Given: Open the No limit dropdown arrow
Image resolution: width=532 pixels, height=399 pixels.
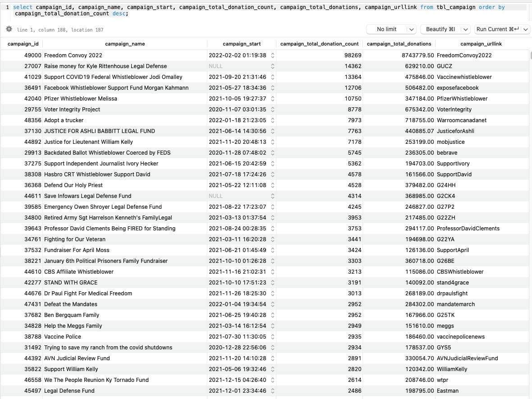Looking at the screenshot, I should [x=412, y=29].
